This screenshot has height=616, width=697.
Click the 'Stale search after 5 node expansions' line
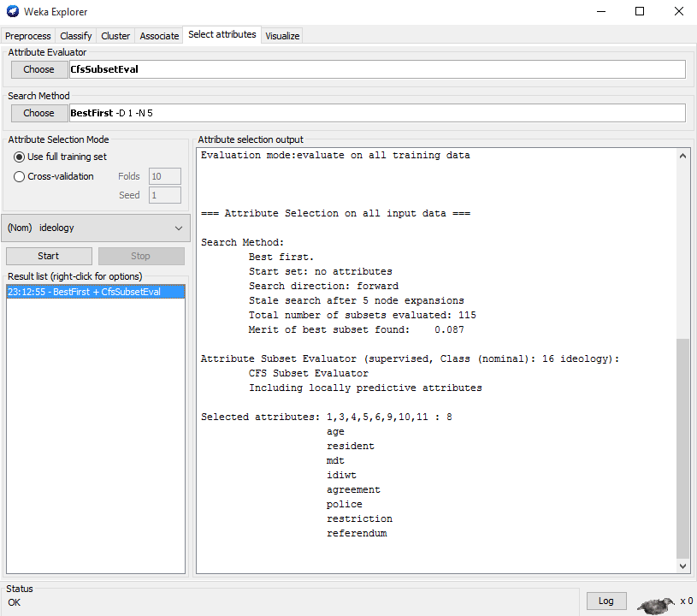[x=356, y=300]
